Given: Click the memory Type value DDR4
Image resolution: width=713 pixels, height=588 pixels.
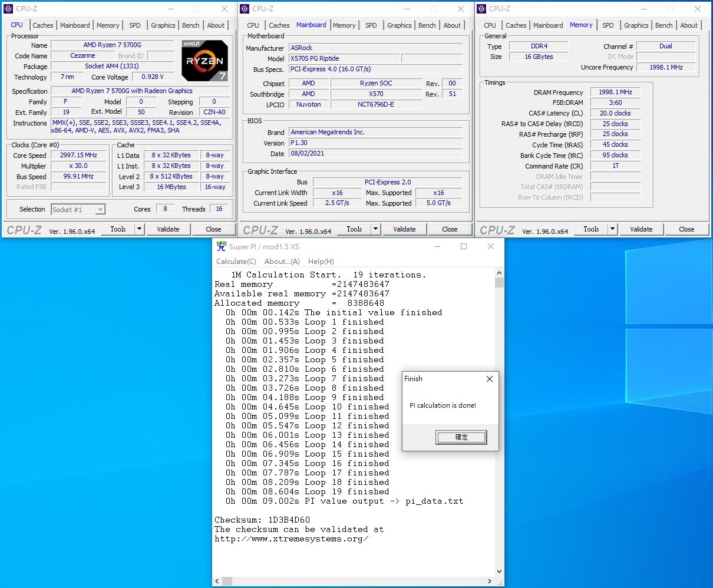Looking at the screenshot, I should (539, 46).
